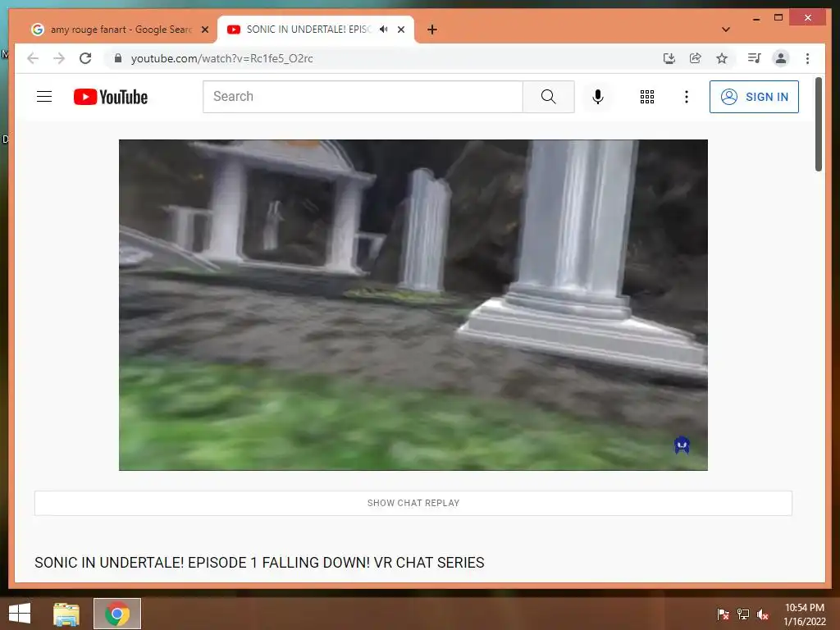
Task: Go back to previous page
Action: click(33, 58)
